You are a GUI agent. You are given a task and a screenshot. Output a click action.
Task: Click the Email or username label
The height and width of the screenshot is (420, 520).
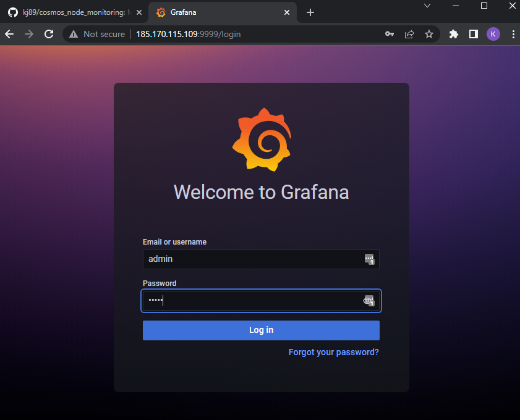coord(174,241)
